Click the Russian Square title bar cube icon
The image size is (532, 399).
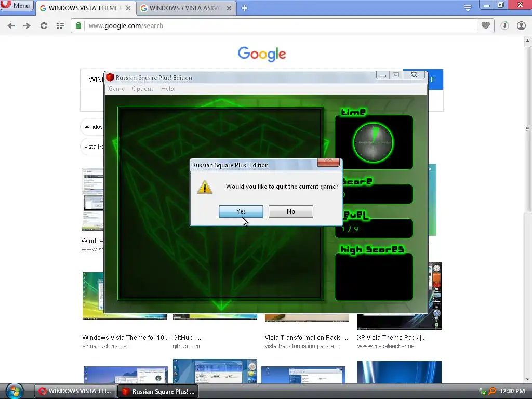coord(110,78)
